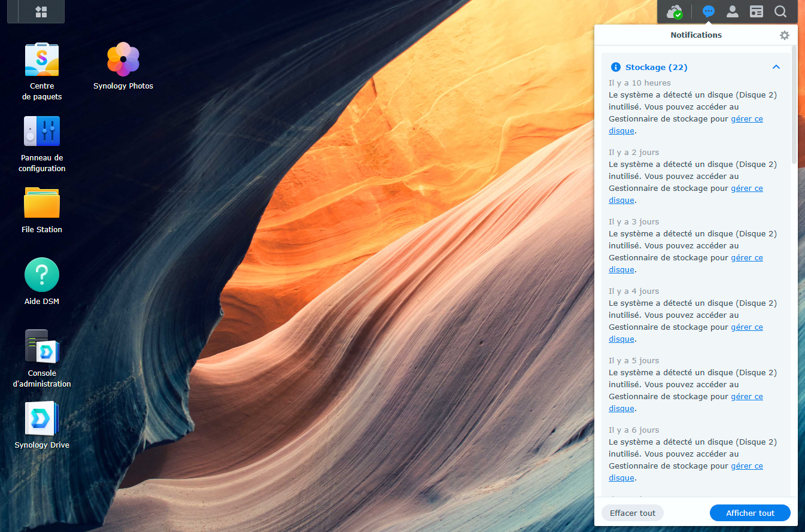Launch Synology Drive desktop icon
This screenshot has width=805, height=532.
tap(41, 418)
